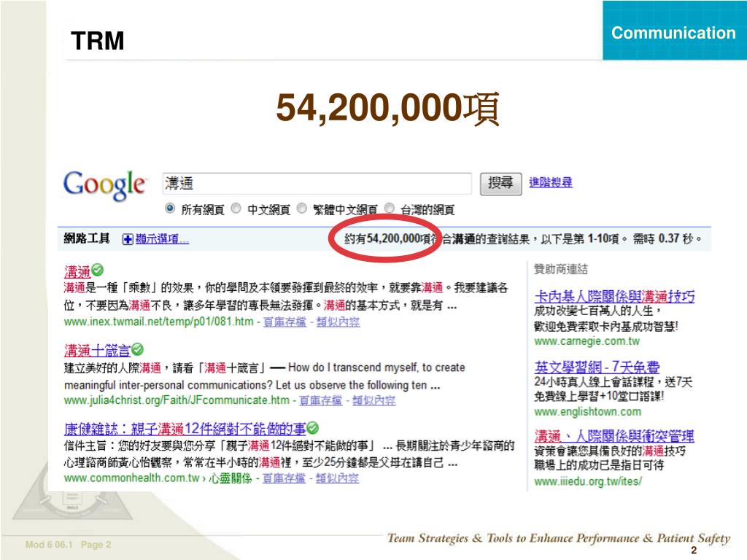Screen dimensions: 747x560
Task: Open the first 溝通 result title
Action: [77, 272]
